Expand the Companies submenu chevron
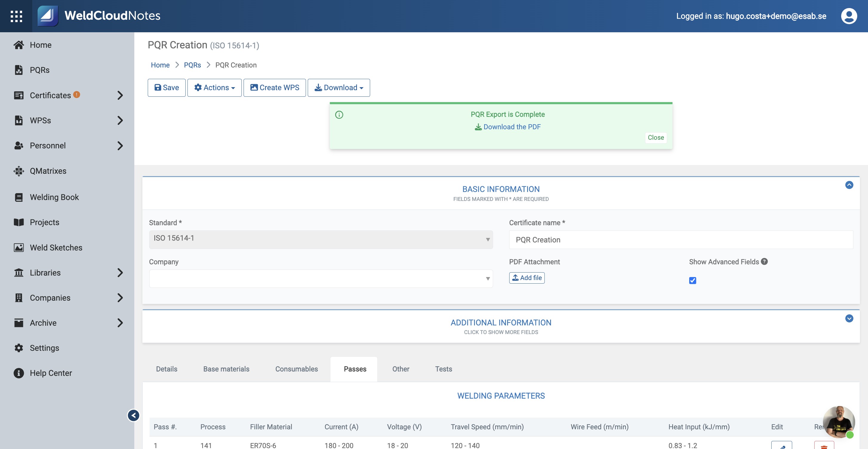Image resolution: width=868 pixels, height=449 pixels. click(x=120, y=298)
